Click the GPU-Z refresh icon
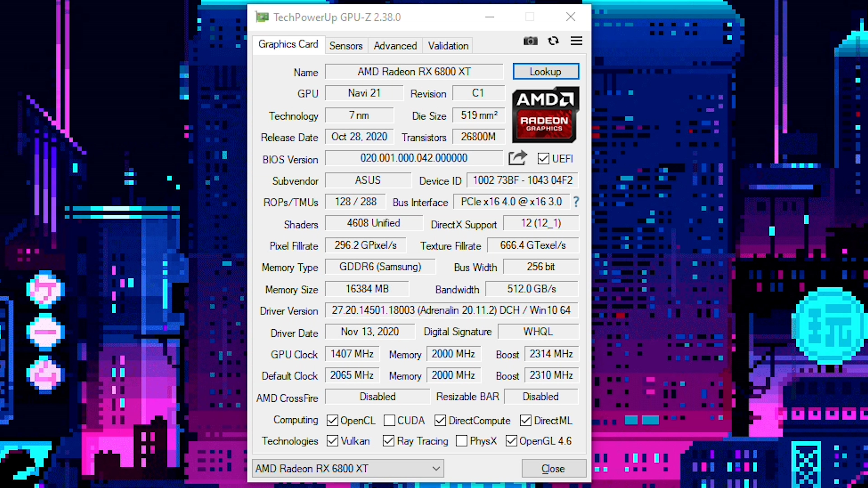 [x=553, y=40]
